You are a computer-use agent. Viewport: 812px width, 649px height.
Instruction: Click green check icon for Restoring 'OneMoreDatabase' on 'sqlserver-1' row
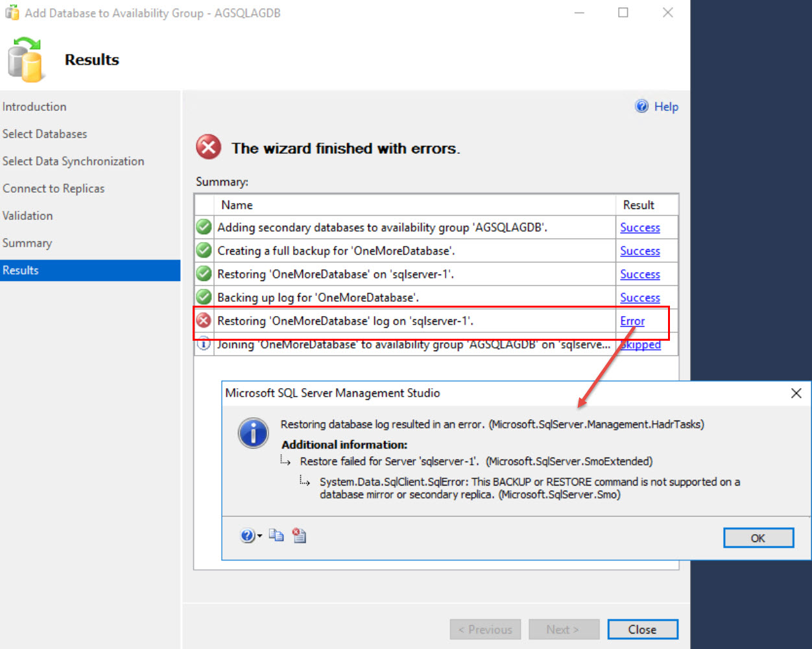point(204,274)
